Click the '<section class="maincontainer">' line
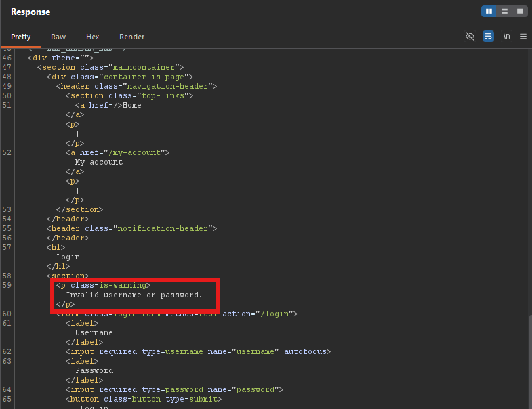The image size is (532, 409). [110, 67]
